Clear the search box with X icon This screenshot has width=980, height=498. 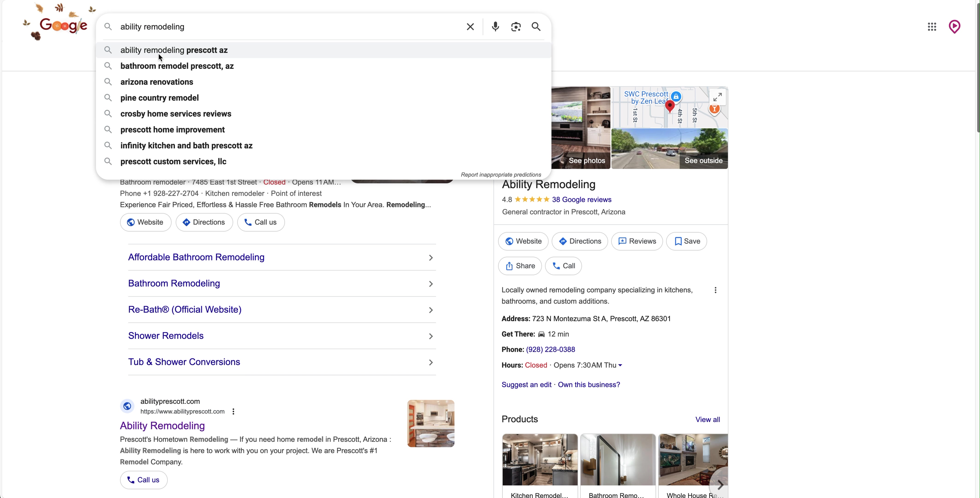[x=470, y=27]
